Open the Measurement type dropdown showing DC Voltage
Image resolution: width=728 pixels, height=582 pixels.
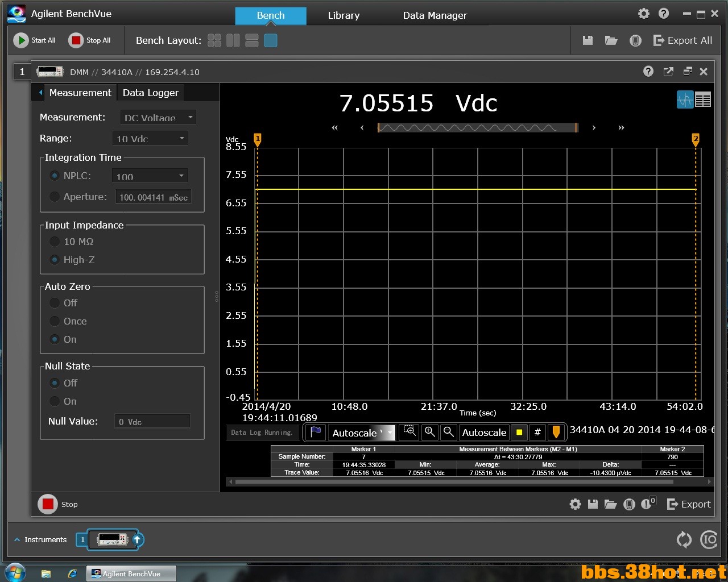click(158, 117)
